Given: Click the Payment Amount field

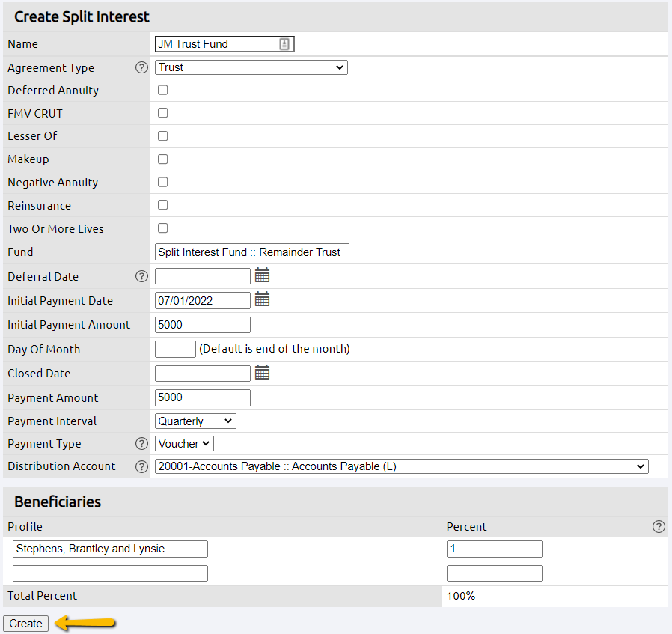Looking at the screenshot, I should [x=203, y=397].
